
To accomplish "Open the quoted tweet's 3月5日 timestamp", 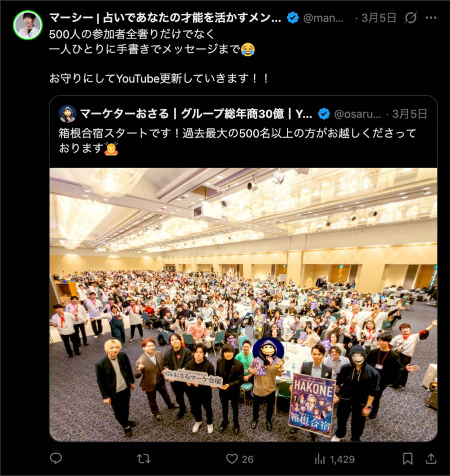I will (x=410, y=114).
